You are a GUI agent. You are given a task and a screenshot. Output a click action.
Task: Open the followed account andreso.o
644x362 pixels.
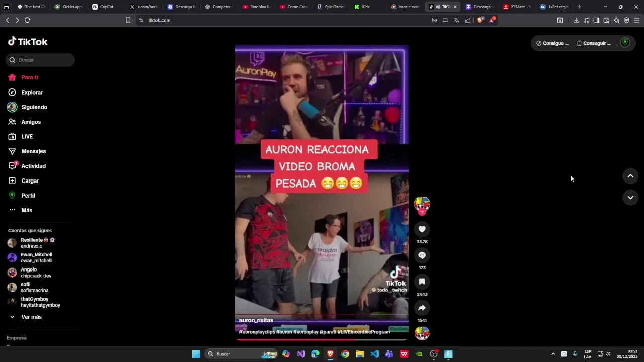point(31,243)
